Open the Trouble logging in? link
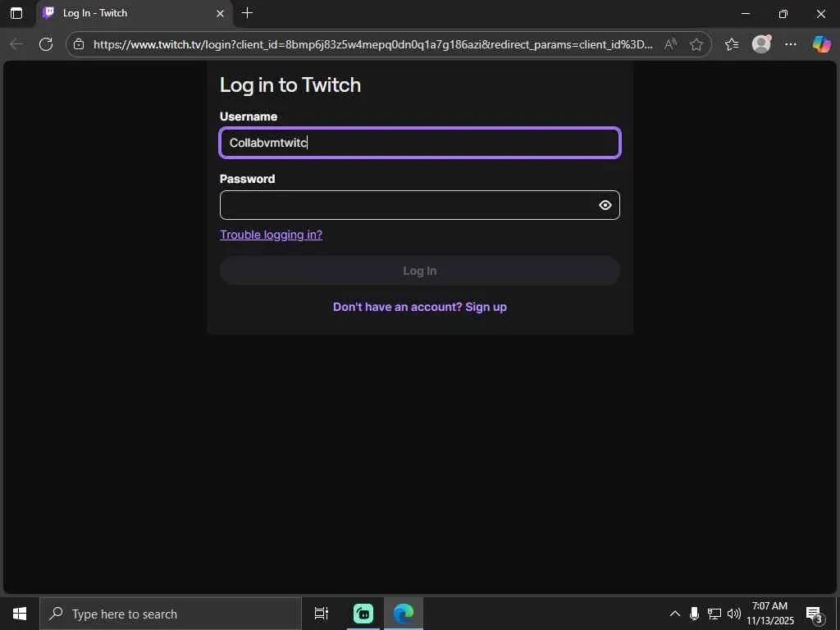This screenshot has width=840, height=630. (x=271, y=235)
